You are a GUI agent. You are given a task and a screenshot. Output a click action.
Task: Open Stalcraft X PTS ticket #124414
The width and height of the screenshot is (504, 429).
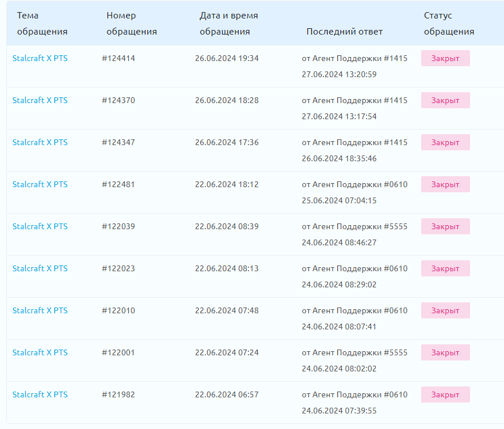click(40, 58)
